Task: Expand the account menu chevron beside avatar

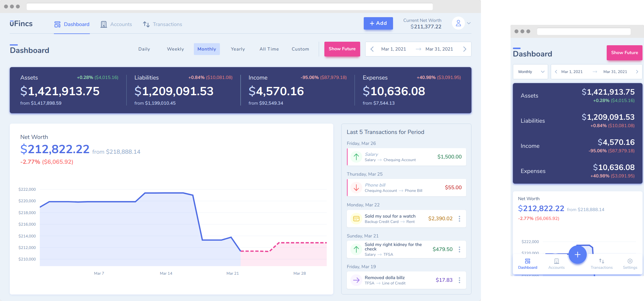Action: coord(469,23)
